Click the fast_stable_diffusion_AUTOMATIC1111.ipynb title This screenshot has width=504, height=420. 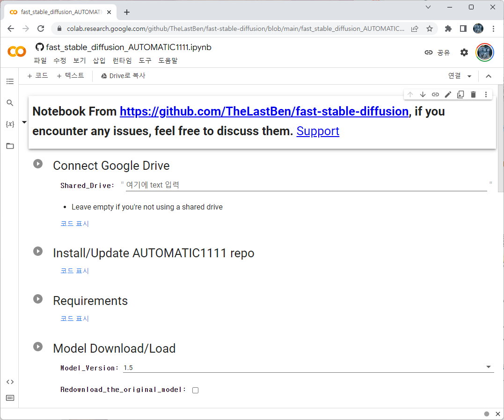(129, 47)
